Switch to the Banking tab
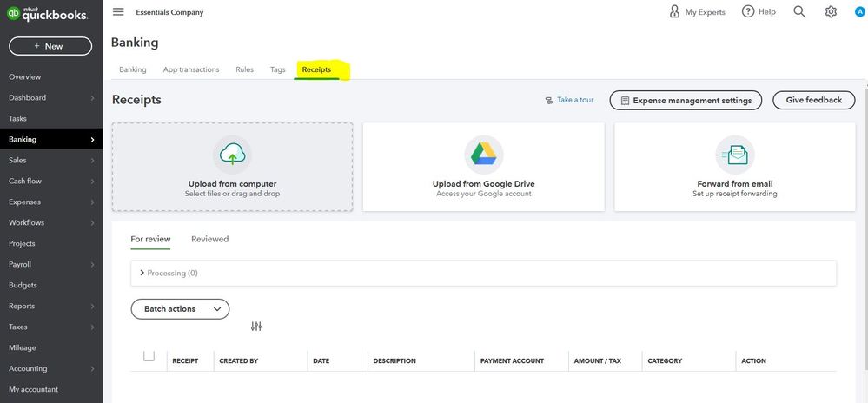The image size is (868, 403). click(x=133, y=69)
